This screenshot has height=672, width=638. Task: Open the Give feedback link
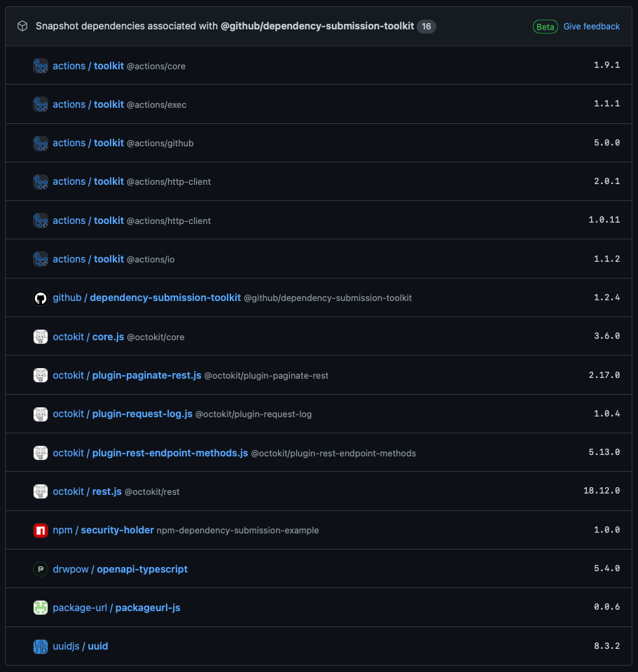(x=591, y=27)
